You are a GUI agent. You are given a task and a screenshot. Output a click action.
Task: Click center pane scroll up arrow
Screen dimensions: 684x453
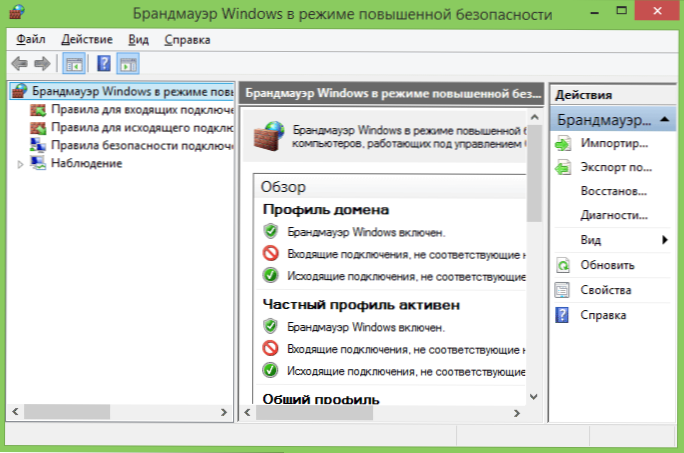tap(534, 117)
